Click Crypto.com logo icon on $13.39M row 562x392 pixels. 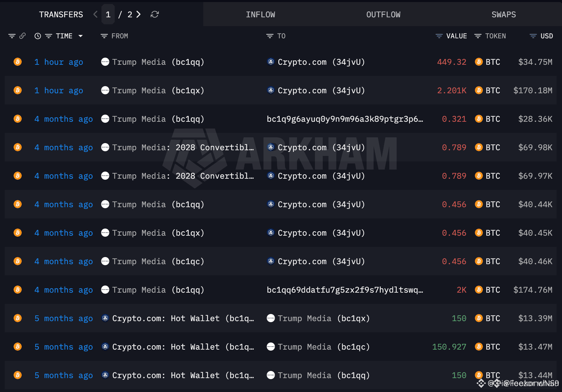[x=105, y=318]
